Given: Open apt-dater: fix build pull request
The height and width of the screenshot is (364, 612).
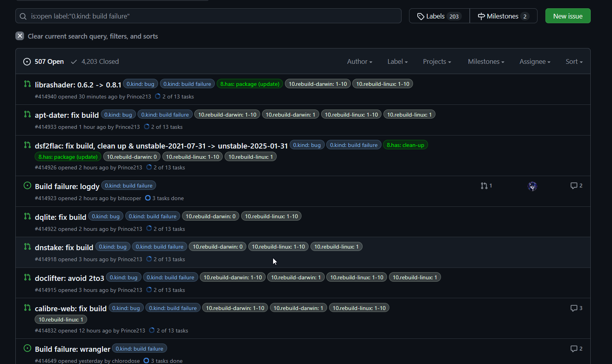Looking at the screenshot, I should (67, 115).
